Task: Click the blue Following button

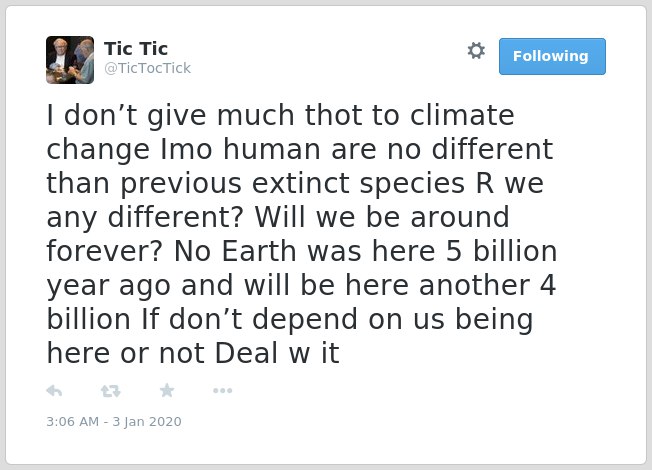Action: pyautogui.click(x=552, y=56)
